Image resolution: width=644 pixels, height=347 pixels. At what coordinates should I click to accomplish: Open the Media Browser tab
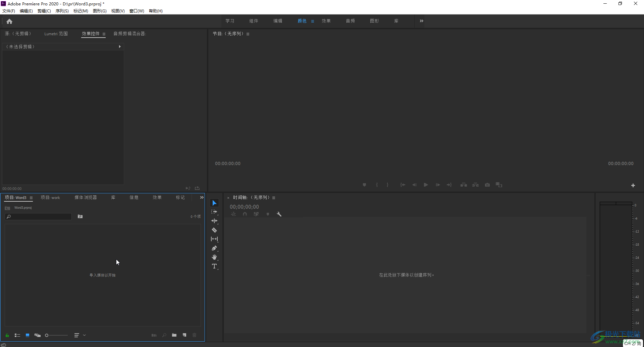86,198
